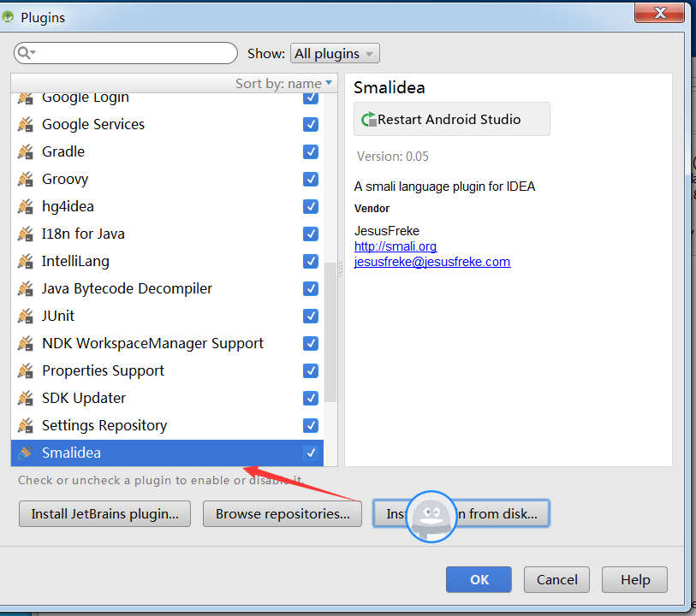Uncheck the Google Services plugin

pyautogui.click(x=311, y=125)
